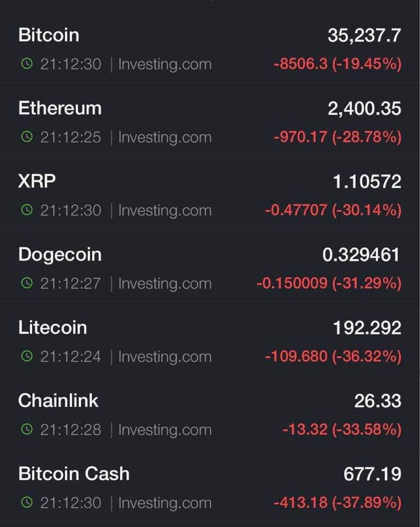Click Dogecoin change -0.150009 (-31.29%)
The image size is (420, 527).
click(328, 283)
